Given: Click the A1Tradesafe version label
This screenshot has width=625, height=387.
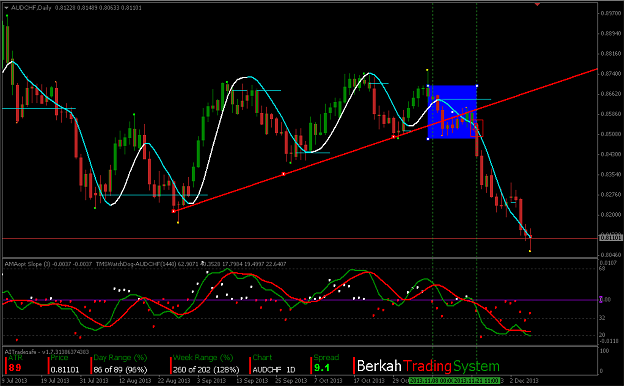Looking at the screenshot, I should click(x=47, y=352).
